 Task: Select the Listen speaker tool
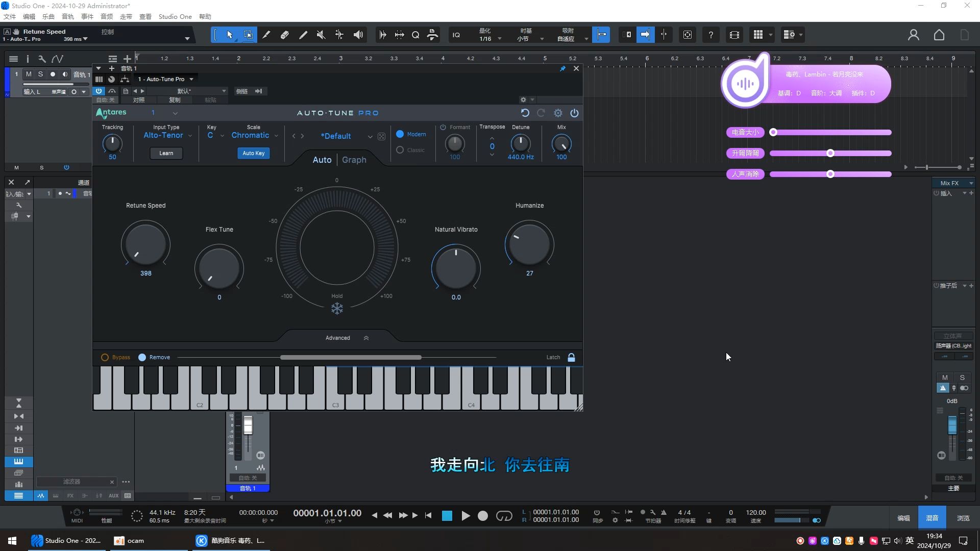358,35
